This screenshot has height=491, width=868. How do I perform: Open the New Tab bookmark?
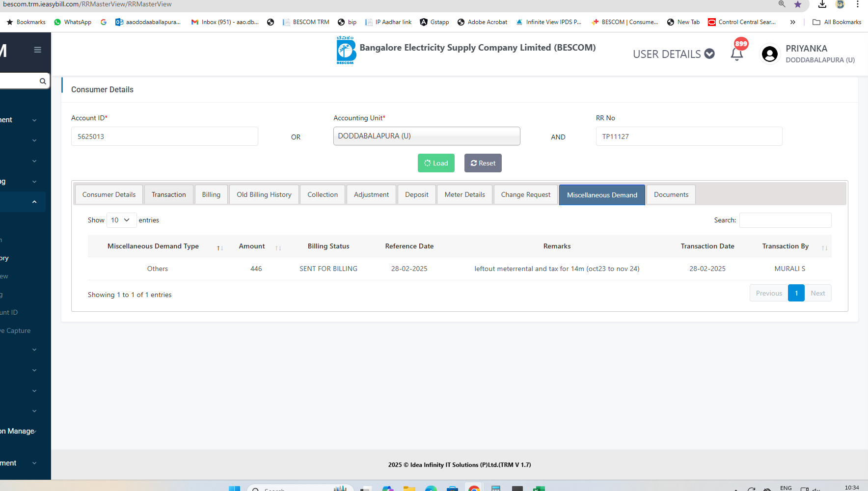[x=683, y=22]
